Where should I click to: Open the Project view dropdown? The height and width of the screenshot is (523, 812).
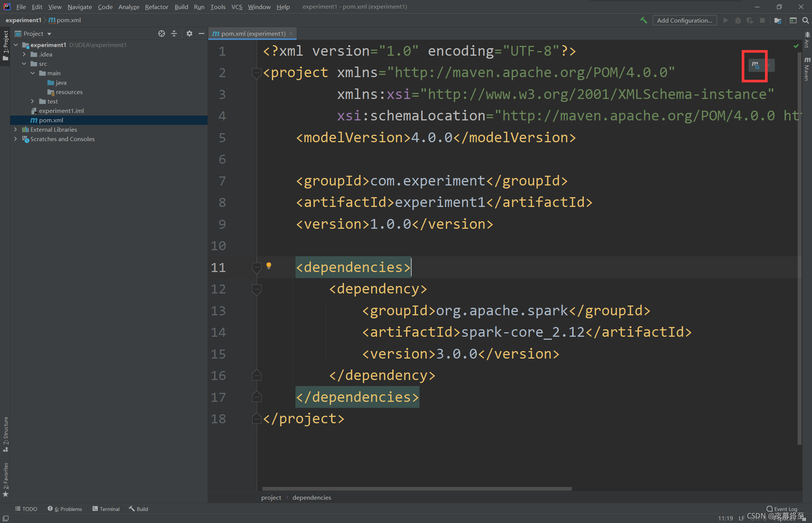pyautogui.click(x=49, y=34)
